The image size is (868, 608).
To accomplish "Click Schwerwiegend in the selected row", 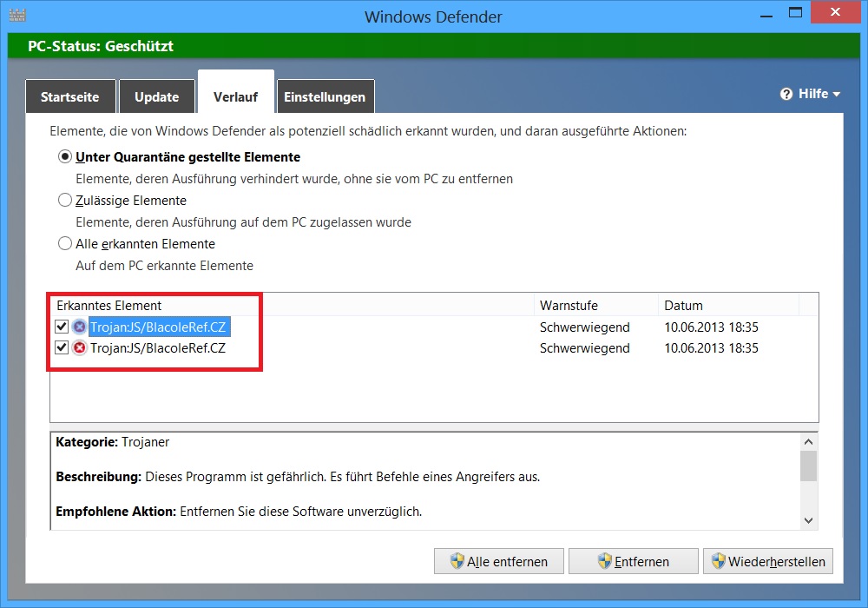I will point(584,327).
